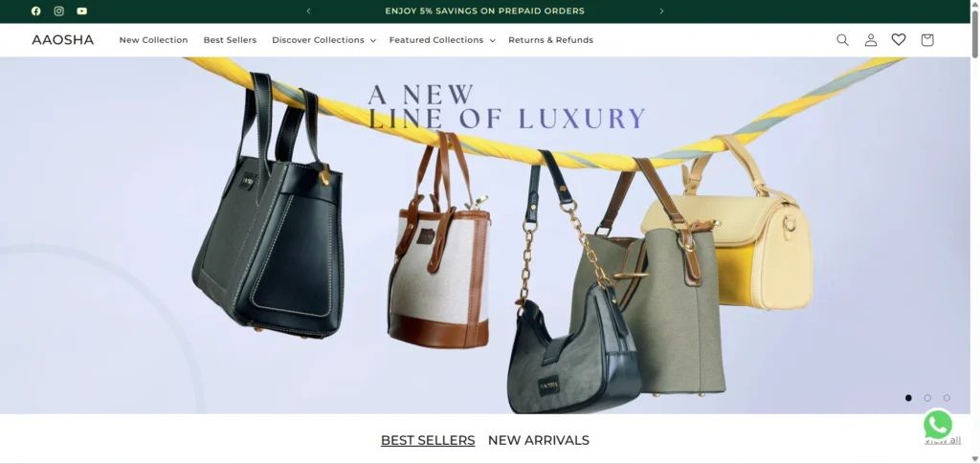Start a WhatsApp chat via green icon
The image size is (980, 464).
click(x=938, y=425)
